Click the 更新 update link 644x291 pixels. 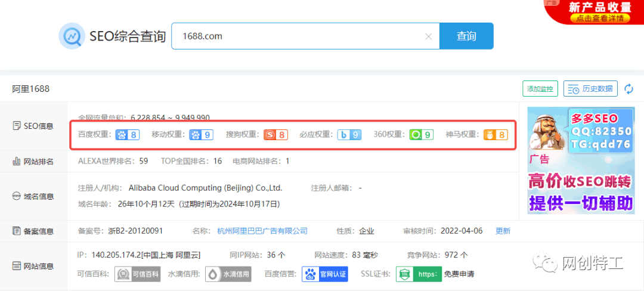(503, 231)
